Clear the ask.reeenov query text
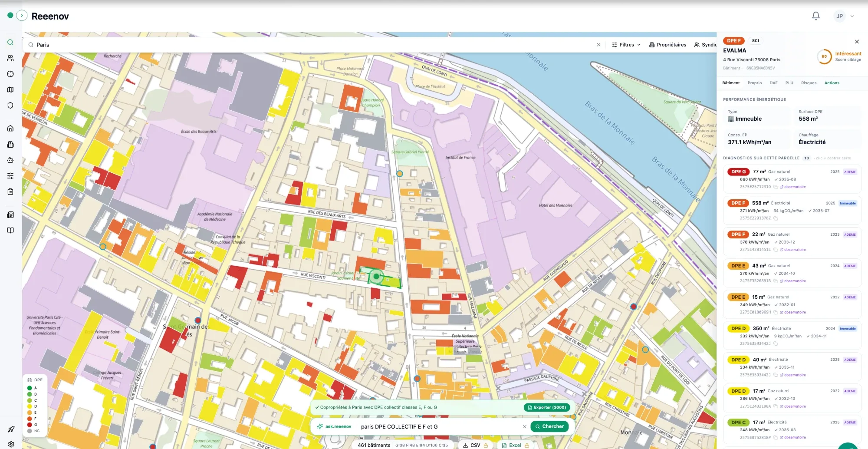Image resolution: width=868 pixels, height=449 pixels. coord(524,426)
